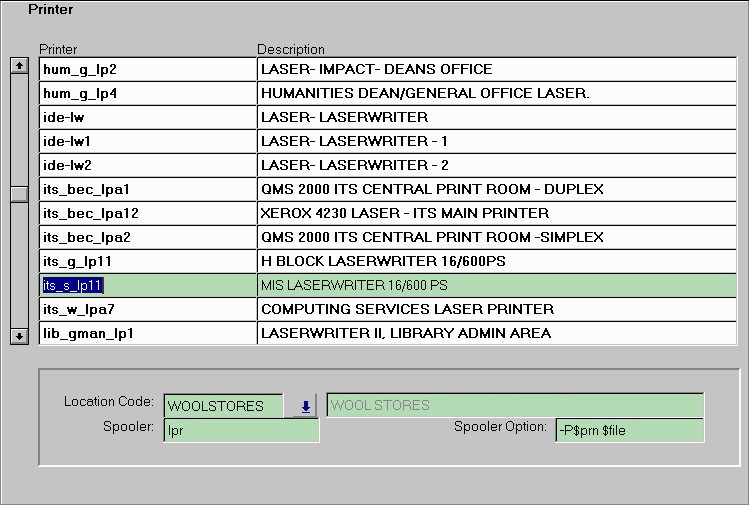This screenshot has width=749, height=505.
Task: Pick the its_bec_lpa12 printer
Action: [147, 214]
